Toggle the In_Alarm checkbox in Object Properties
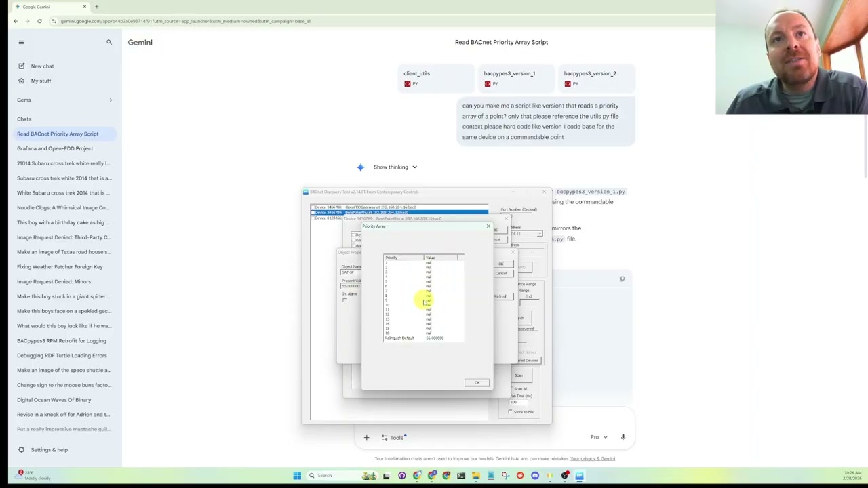Screen dimensions: 868x488 click(344, 300)
